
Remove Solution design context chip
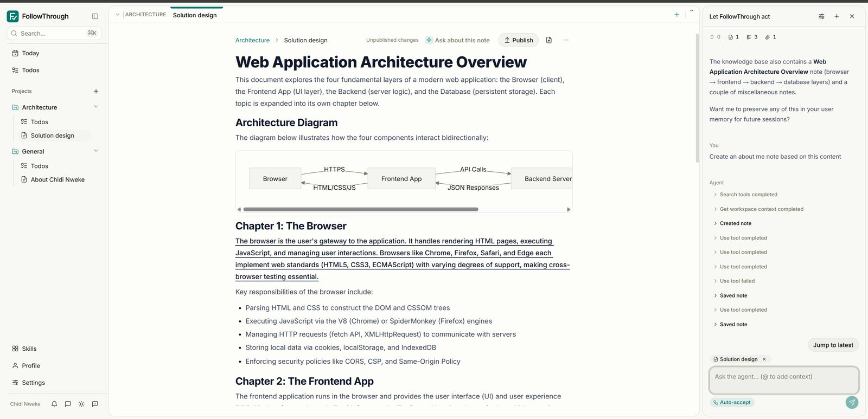764,359
